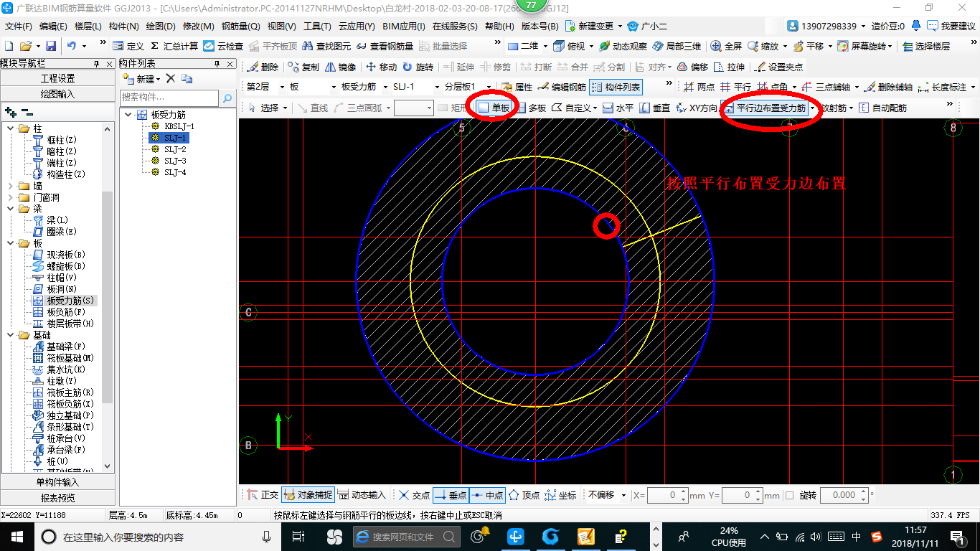This screenshot has width=980, height=551.
Task: Toggle 多板 multi slab mode
Action: point(531,108)
